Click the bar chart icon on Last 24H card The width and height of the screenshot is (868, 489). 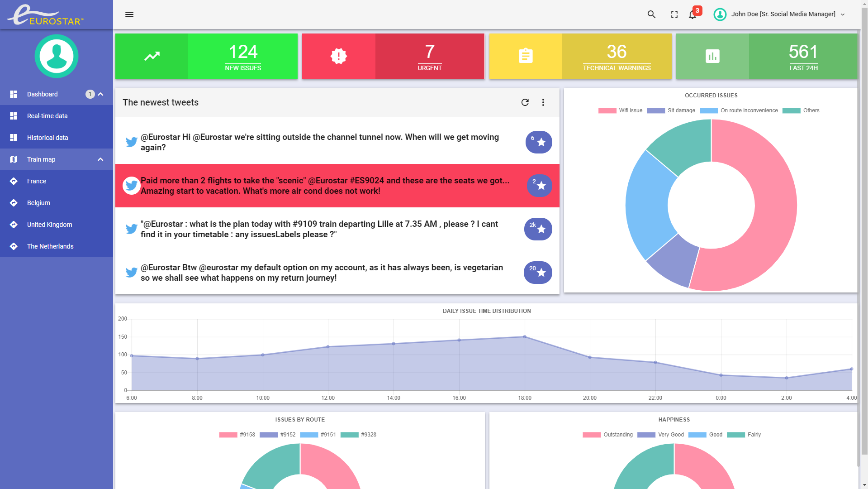[x=712, y=56]
